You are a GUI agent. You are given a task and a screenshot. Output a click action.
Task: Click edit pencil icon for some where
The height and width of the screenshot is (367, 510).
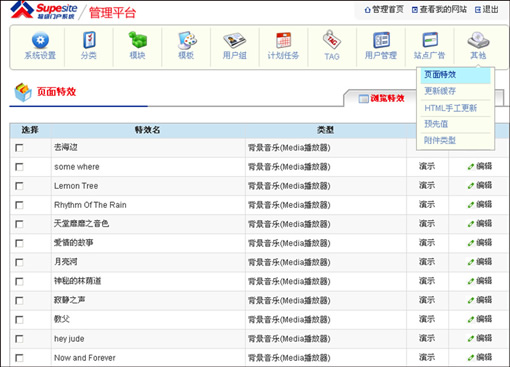471,167
